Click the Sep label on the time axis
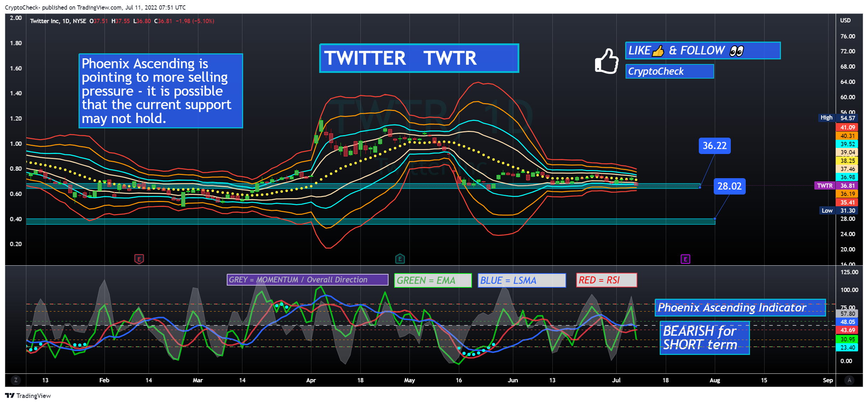This screenshot has width=868, height=404. (x=827, y=380)
